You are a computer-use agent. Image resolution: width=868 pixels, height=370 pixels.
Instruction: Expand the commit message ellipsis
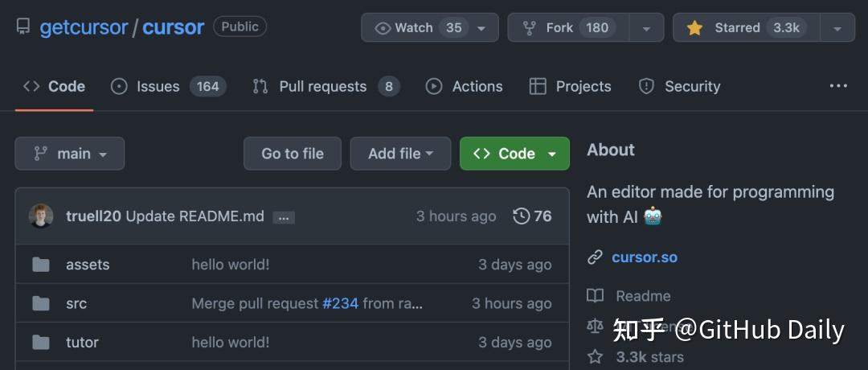click(x=284, y=217)
